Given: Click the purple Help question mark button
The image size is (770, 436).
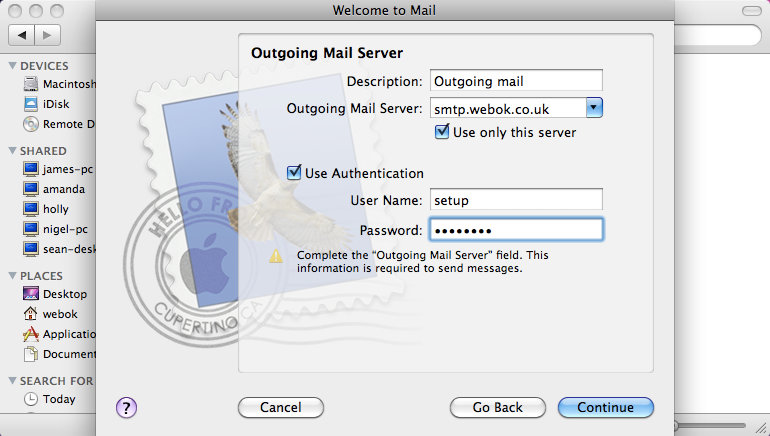Looking at the screenshot, I should 126,408.
